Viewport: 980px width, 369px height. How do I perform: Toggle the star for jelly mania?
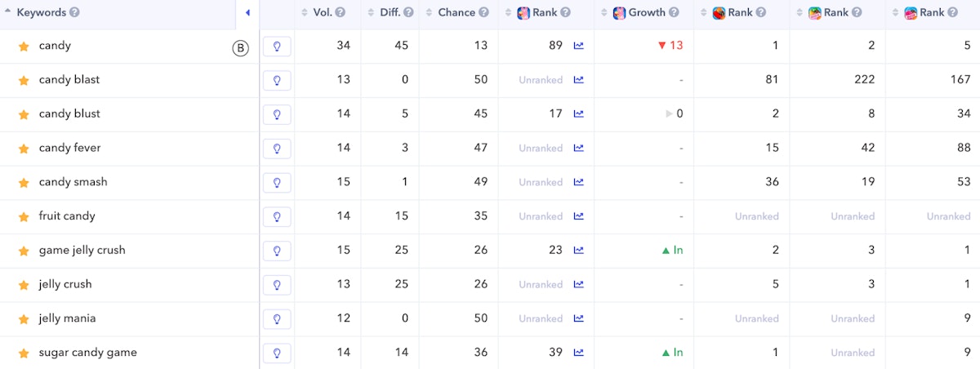pos(24,319)
